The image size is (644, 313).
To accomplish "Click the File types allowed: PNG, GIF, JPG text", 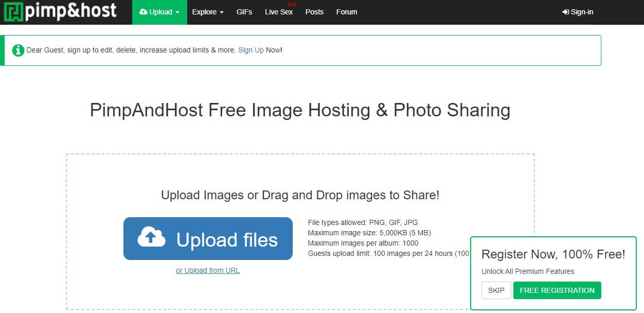I will click(363, 222).
